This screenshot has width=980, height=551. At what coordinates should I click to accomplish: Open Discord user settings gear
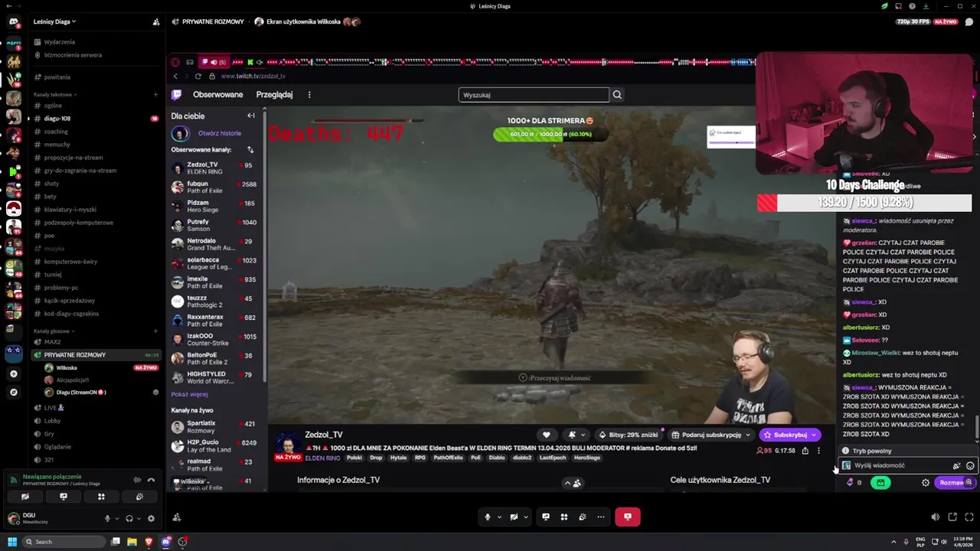pyautogui.click(x=151, y=518)
